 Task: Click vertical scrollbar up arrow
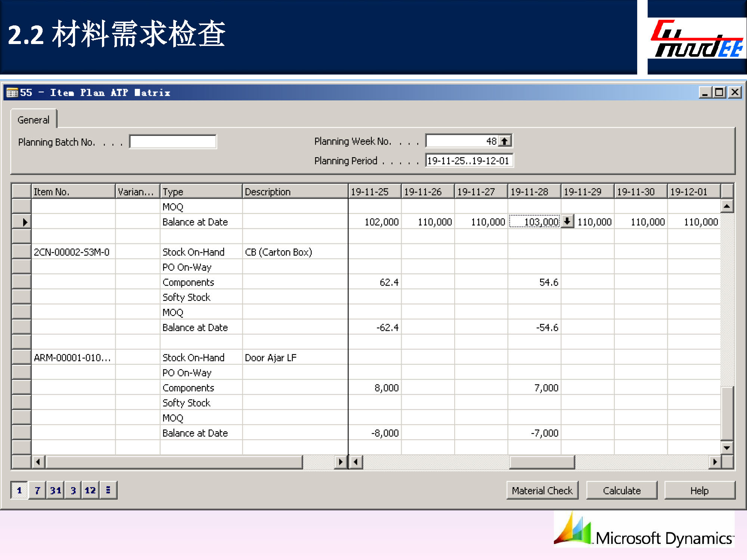pos(726,206)
